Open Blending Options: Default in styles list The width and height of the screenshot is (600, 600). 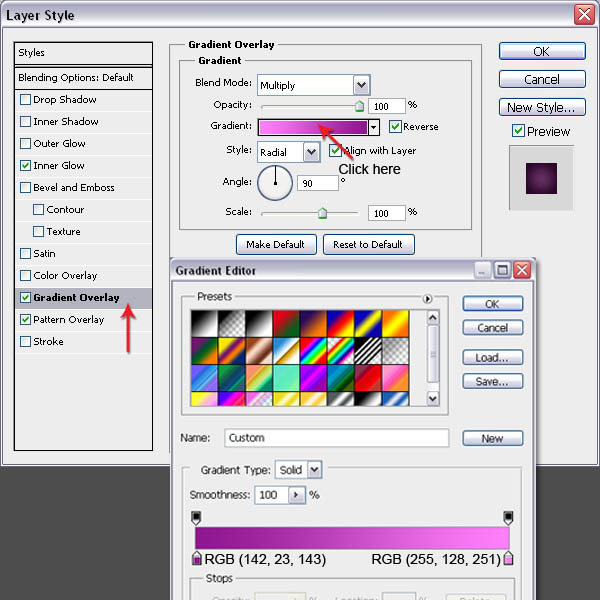pyautogui.click(x=76, y=78)
